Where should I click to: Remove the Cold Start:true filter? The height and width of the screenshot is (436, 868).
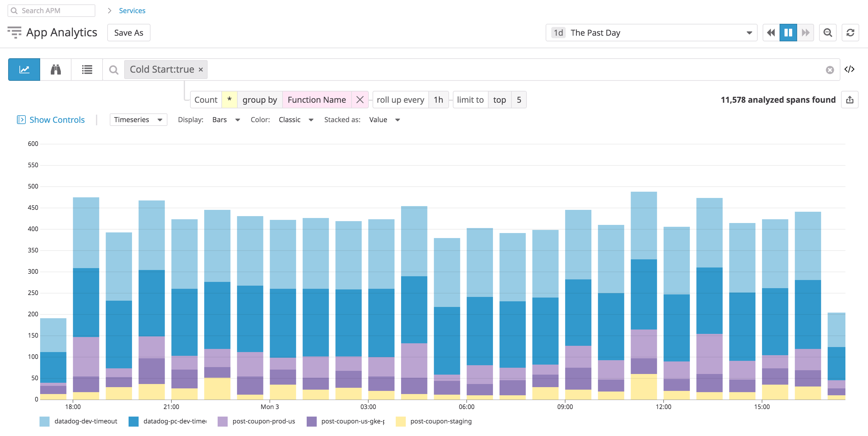(x=200, y=69)
